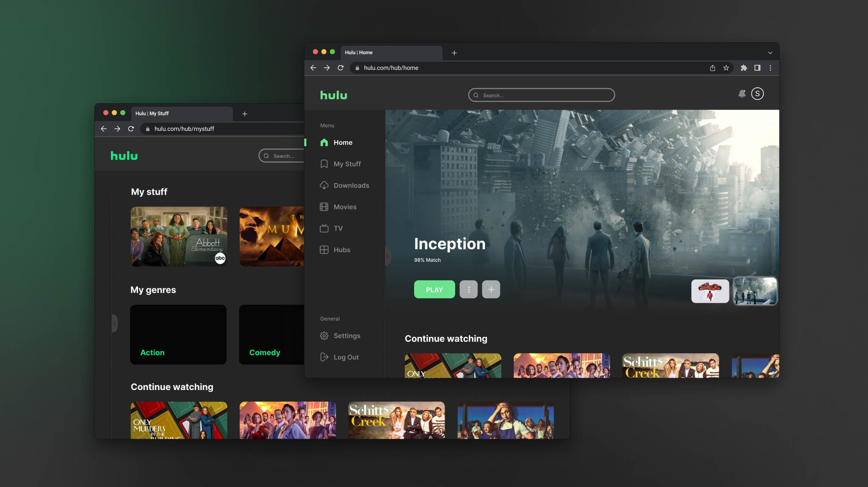Play Inception
868x487 pixels.
[x=434, y=290]
